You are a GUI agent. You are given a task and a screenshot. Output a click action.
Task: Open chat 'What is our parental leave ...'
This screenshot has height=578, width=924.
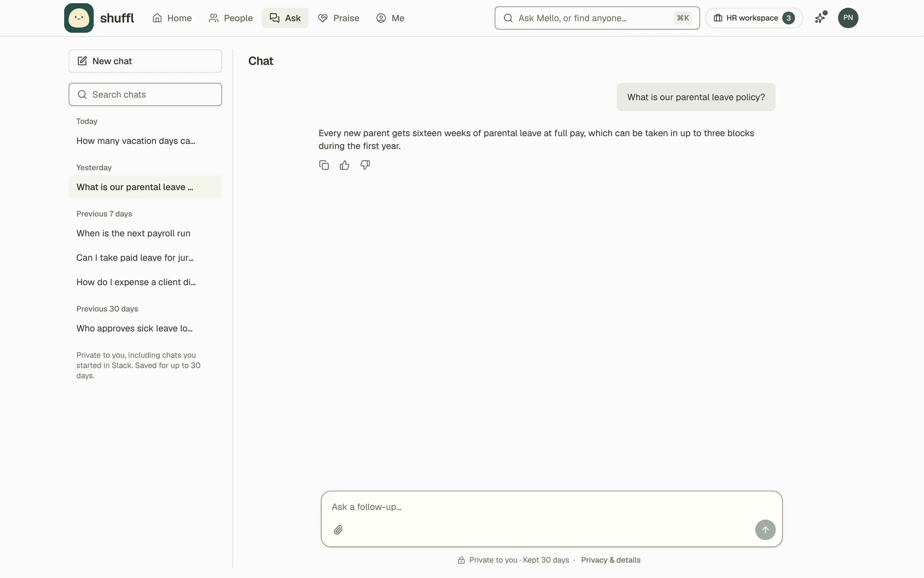pyautogui.click(x=145, y=187)
